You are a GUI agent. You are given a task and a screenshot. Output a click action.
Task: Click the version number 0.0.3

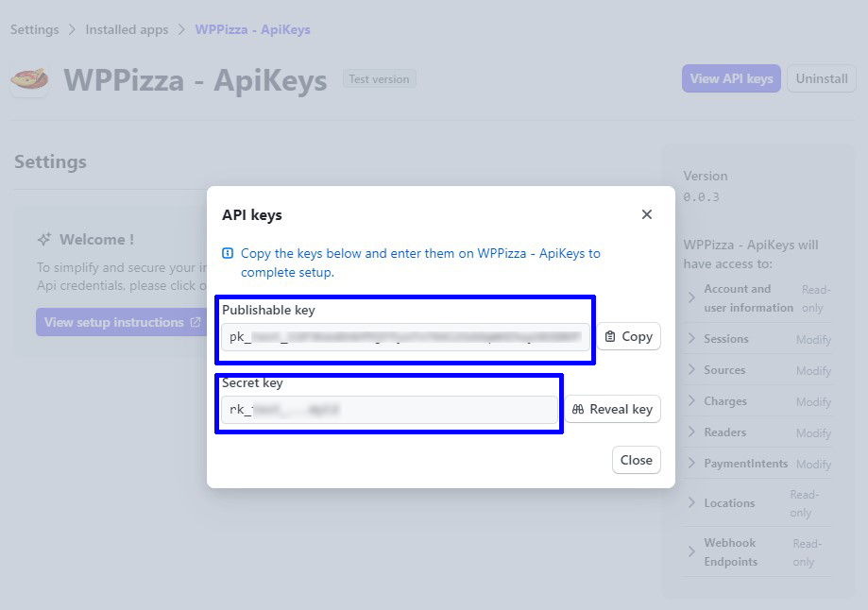702,197
